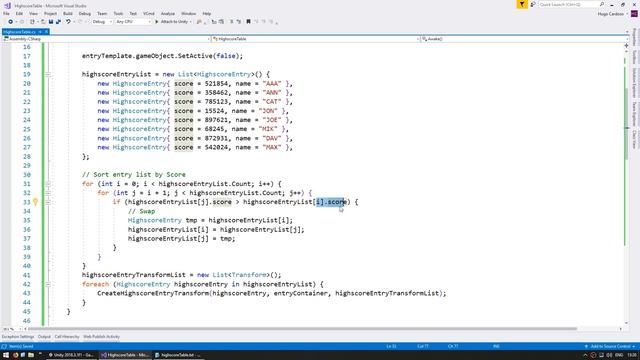Switch to the HighscoreTable.txt taskbar window
This screenshot has height=360, width=640.
pos(178,355)
